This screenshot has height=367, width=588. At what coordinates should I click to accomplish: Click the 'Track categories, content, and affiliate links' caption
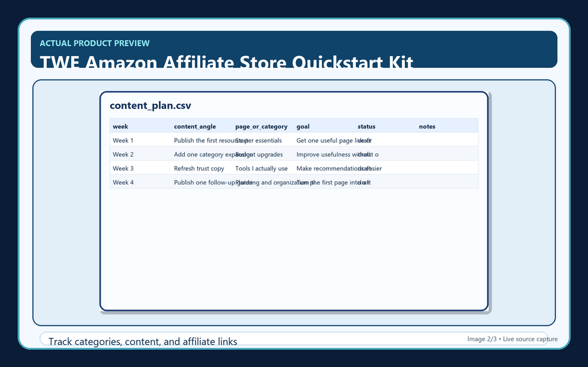click(x=143, y=341)
